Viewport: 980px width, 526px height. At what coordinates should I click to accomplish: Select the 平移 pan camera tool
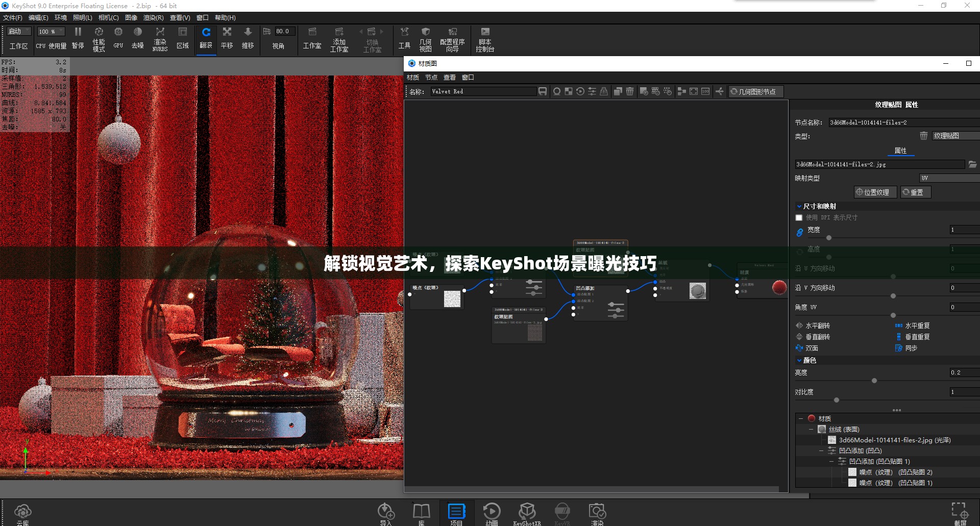tap(227, 38)
